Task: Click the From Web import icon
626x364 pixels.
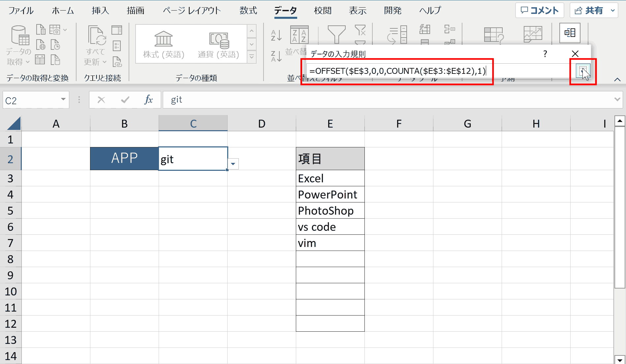Action: (41, 45)
